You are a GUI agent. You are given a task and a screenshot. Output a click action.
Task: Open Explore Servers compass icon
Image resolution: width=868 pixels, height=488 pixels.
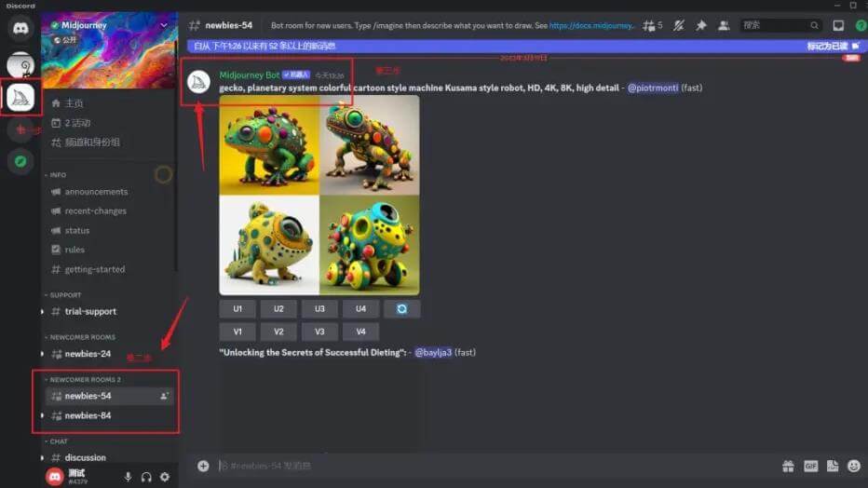[x=20, y=161]
